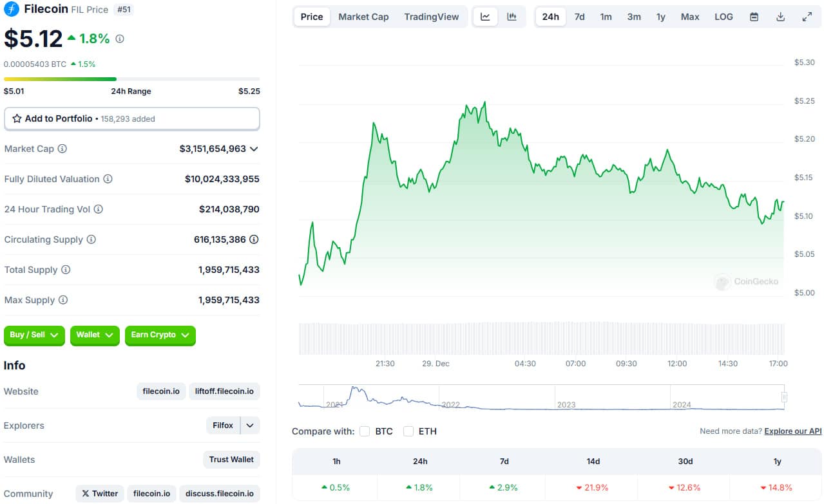Open the community filecoin.io link
The width and height of the screenshot is (824, 504).
click(x=151, y=494)
